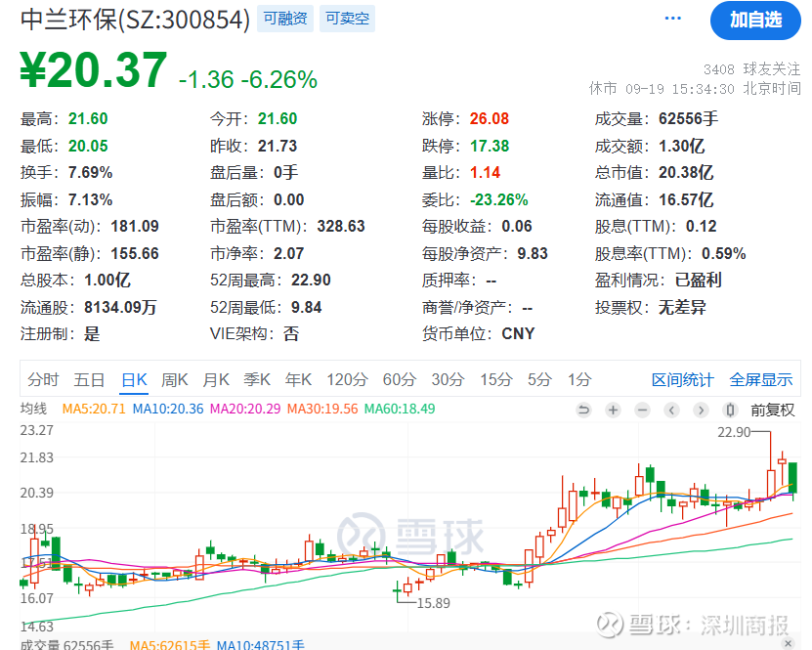This screenshot has width=812, height=650.
Task: Click the 加自选 button
Action: click(755, 21)
